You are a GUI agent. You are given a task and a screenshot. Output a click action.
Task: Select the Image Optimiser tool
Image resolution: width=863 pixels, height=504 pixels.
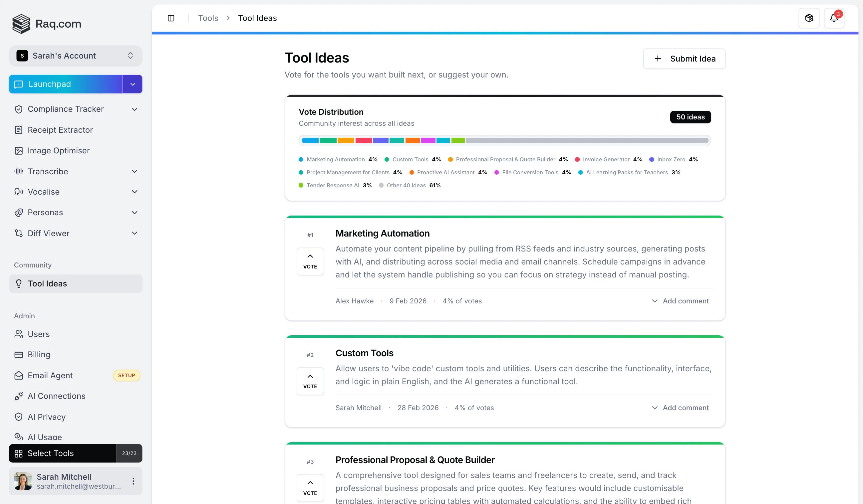point(58,151)
